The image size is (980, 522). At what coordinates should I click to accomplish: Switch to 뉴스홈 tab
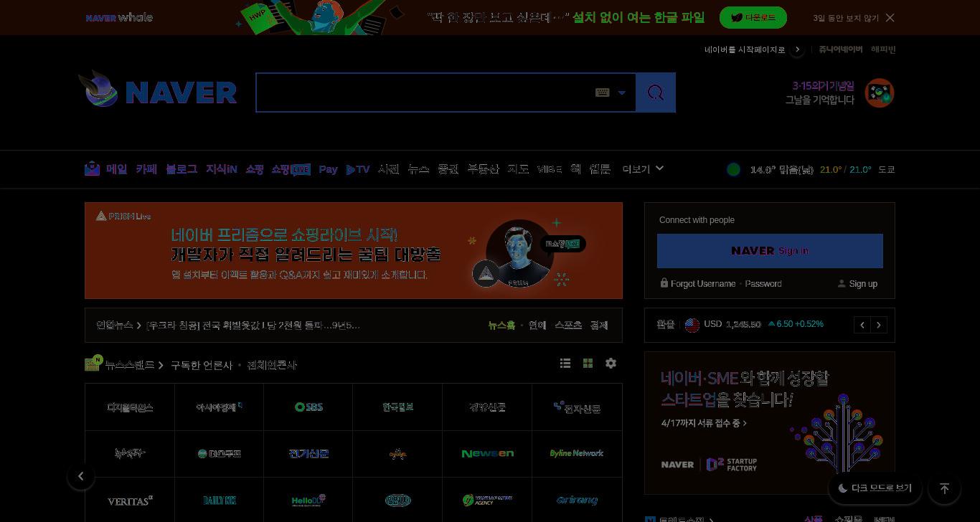point(501,326)
